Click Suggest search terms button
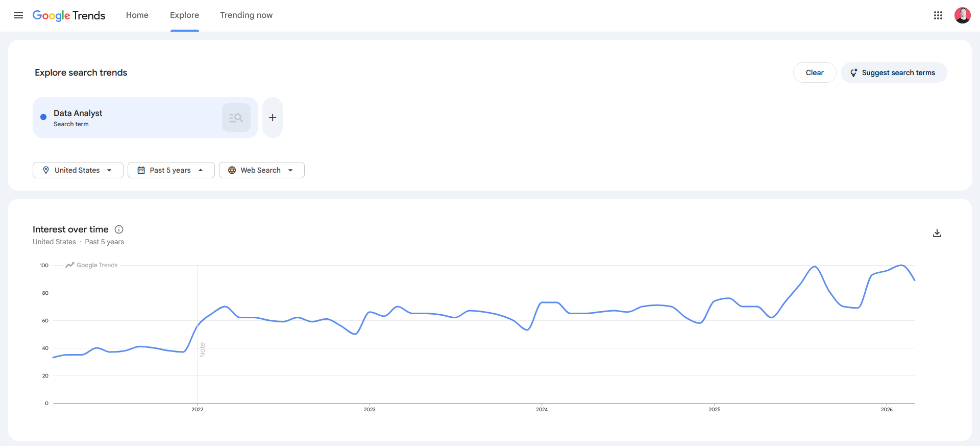This screenshot has height=446, width=980. 893,73
